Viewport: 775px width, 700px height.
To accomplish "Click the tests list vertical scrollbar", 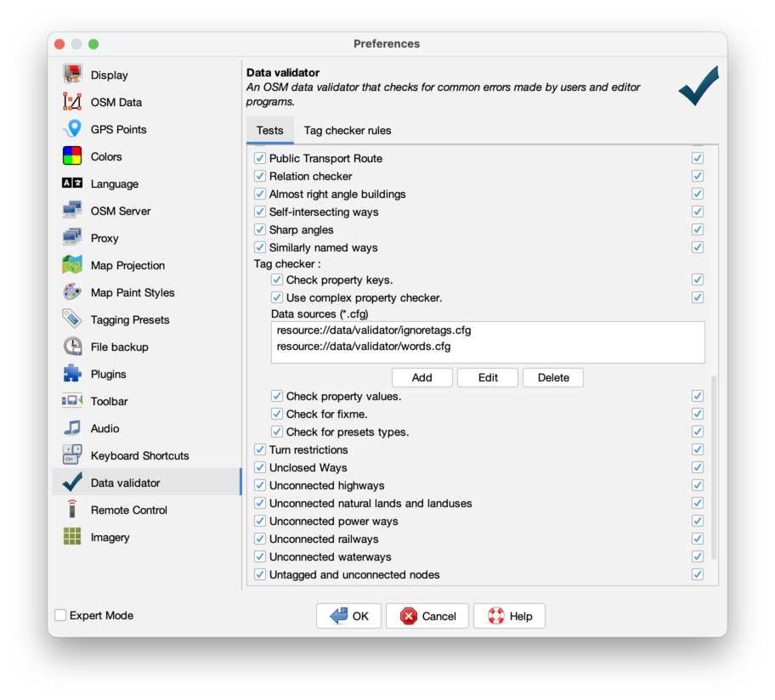I will [x=714, y=467].
